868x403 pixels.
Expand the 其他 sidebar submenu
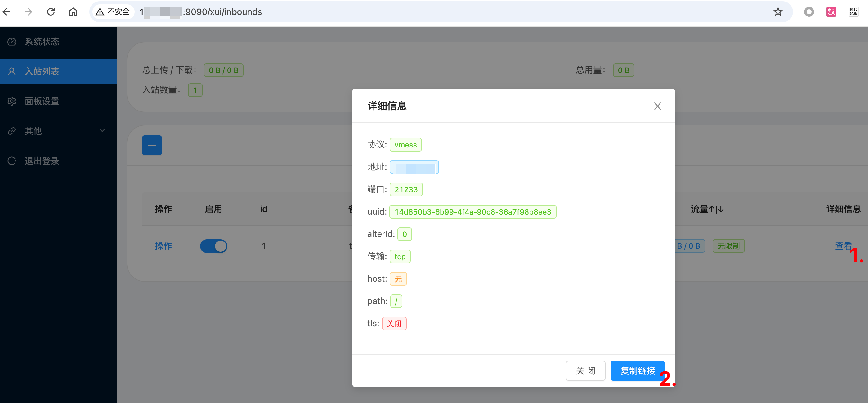point(58,131)
